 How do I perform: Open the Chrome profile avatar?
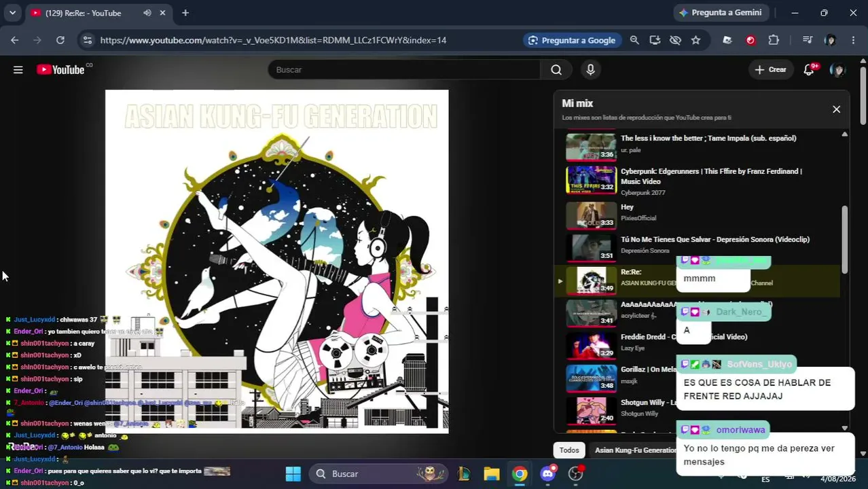[830, 40]
